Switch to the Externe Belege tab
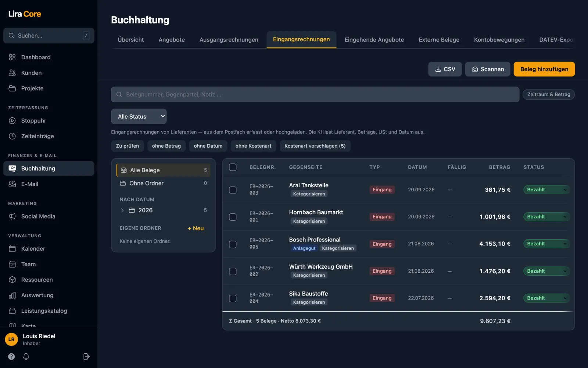Screen dimensions: 588x368 click(x=439, y=40)
